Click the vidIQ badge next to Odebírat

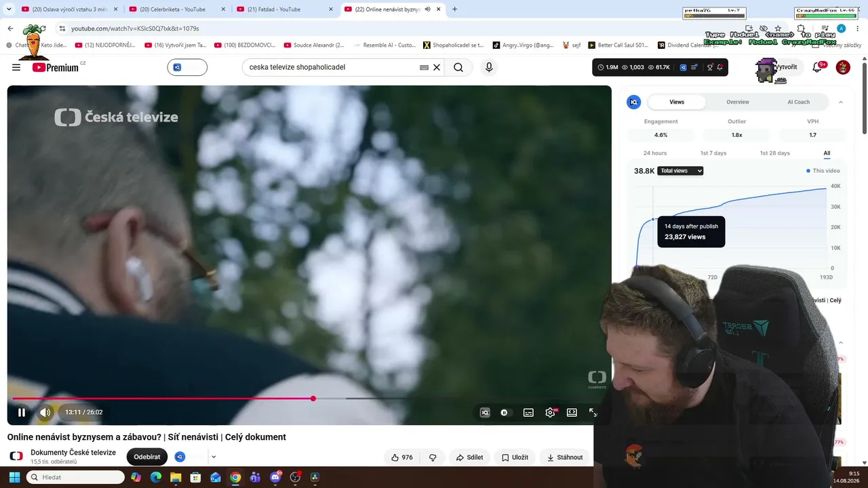coord(180,457)
